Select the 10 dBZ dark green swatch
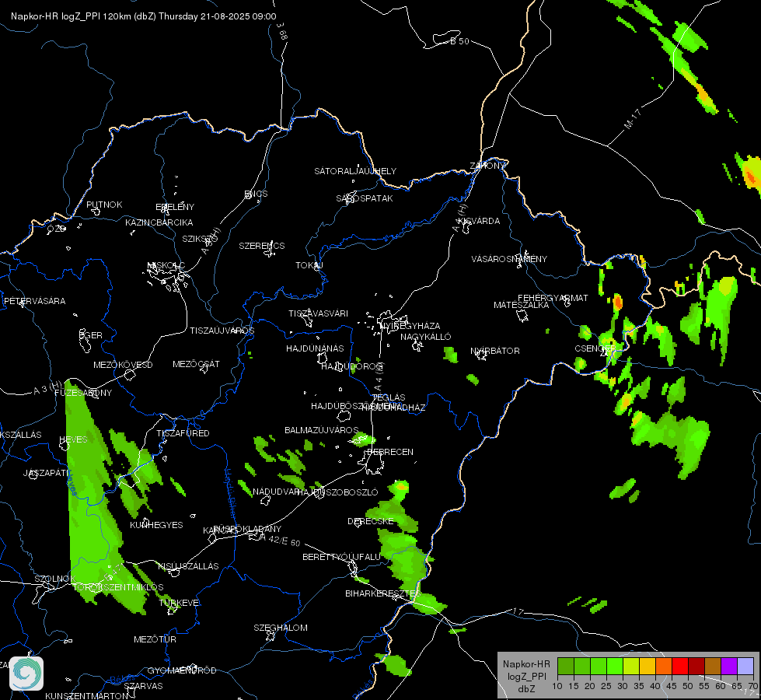The width and height of the screenshot is (761, 700). pyautogui.click(x=565, y=667)
